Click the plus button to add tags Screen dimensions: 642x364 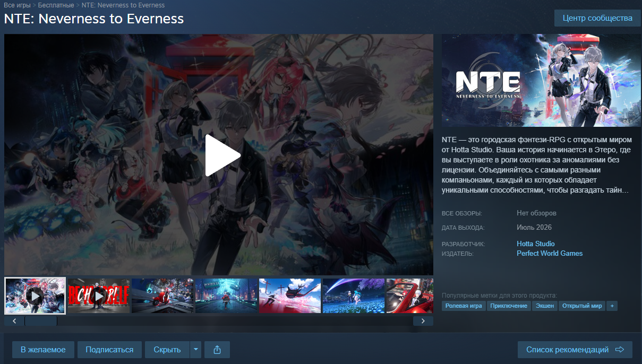(612, 306)
